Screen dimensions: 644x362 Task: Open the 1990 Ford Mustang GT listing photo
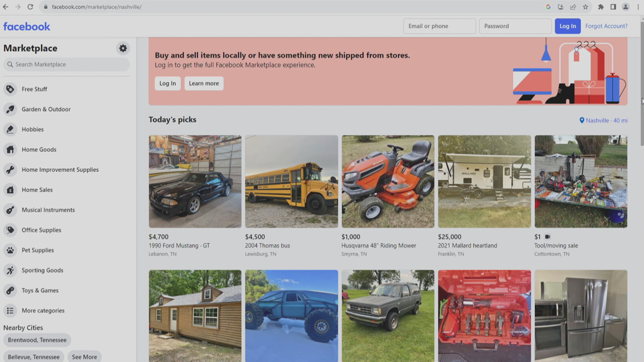195,181
